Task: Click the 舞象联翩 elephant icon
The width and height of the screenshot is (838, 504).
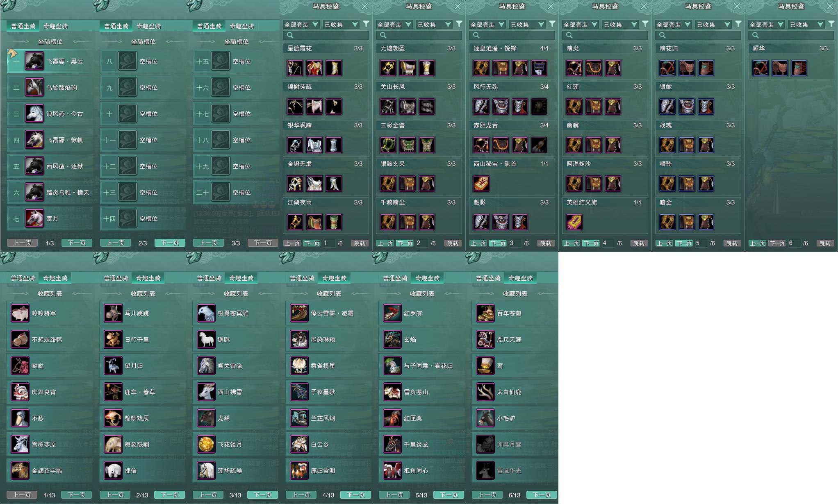Action: (x=113, y=444)
